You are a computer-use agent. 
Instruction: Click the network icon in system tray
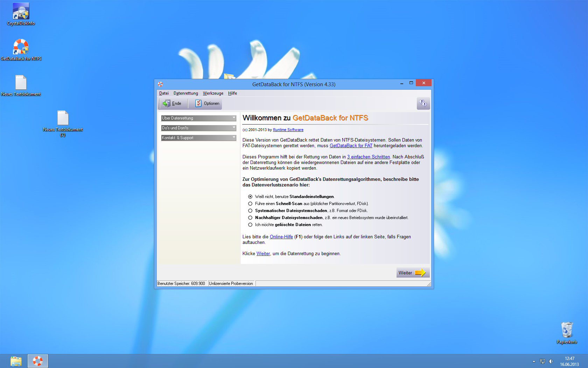[542, 361]
